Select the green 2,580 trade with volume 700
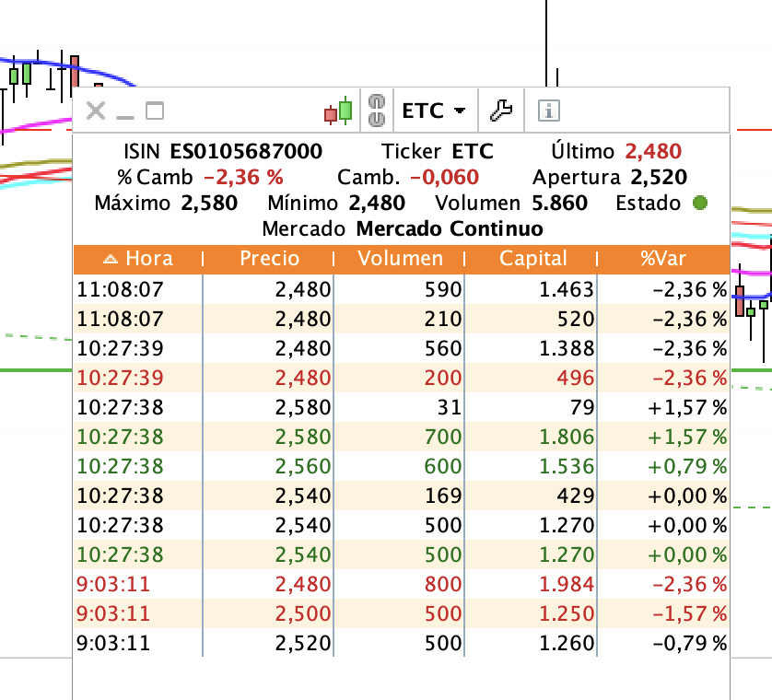 tap(402, 437)
